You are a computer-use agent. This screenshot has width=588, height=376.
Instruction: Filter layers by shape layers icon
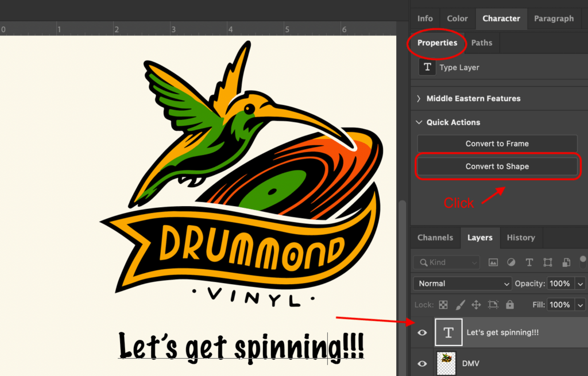(x=548, y=262)
